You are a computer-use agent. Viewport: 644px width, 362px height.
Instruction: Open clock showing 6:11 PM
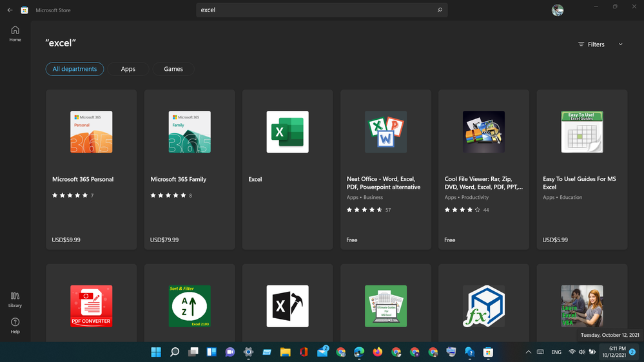click(x=614, y=352)
